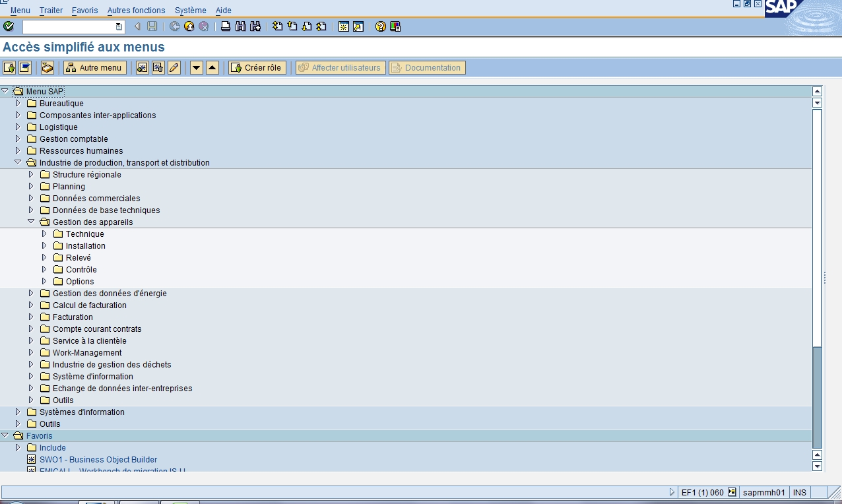Viewport: 842px width, 504px height.
Task: Click the Autre menu button
Action: pyautogui.click(x=94, y=68)
